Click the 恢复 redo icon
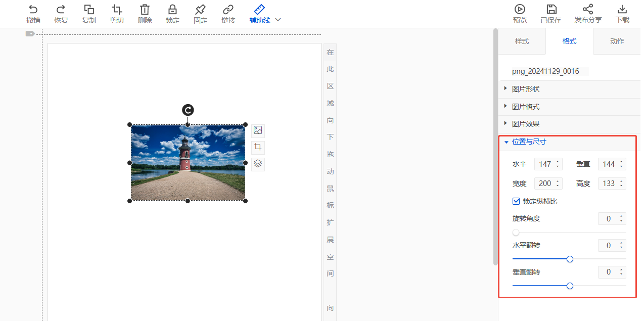Image resolution: width=644 pixels, height=321 pixels. 61,9
